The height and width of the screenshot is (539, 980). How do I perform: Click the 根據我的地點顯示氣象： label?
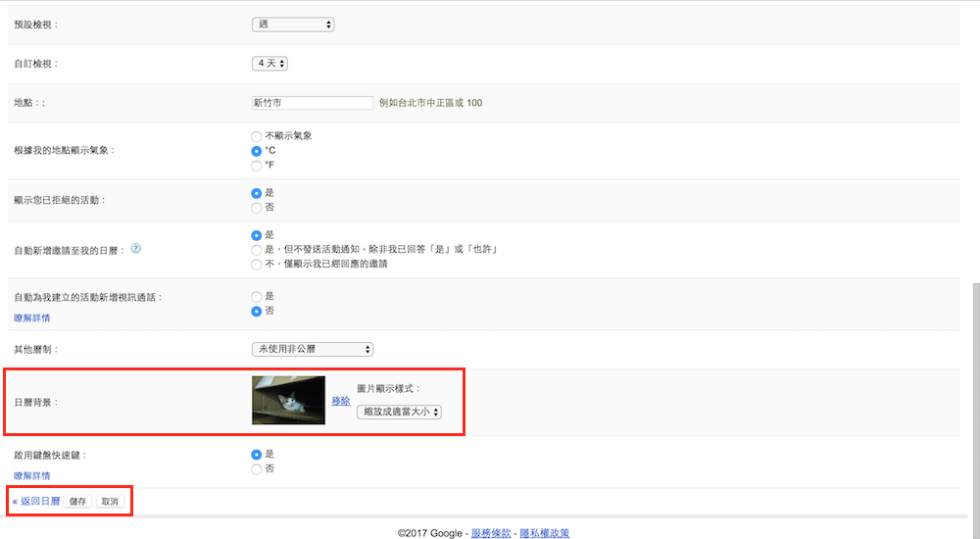pos(65,150)
